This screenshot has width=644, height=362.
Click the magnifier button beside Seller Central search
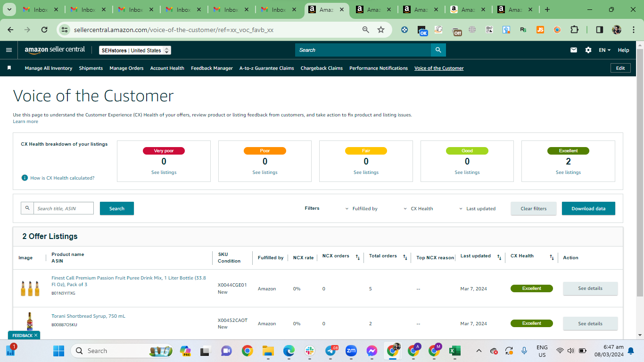pos(438,50)
